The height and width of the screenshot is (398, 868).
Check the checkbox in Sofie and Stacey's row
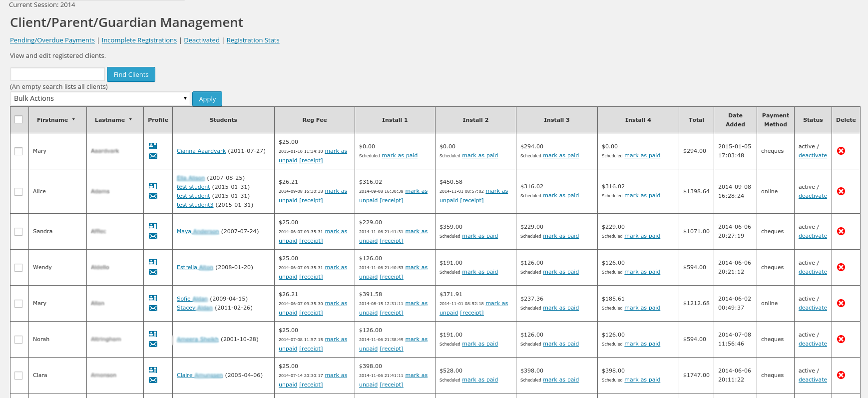pyautogui.click(x=18, y=304)
